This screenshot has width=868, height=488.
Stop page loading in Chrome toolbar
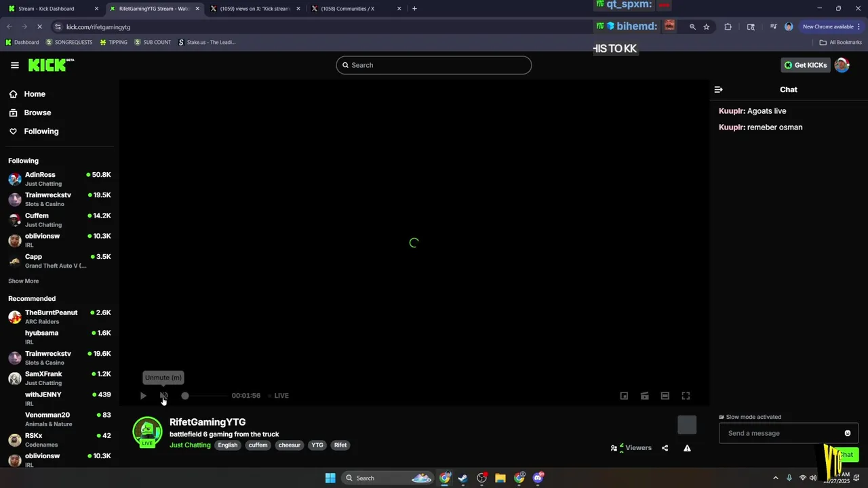[39, 26]
